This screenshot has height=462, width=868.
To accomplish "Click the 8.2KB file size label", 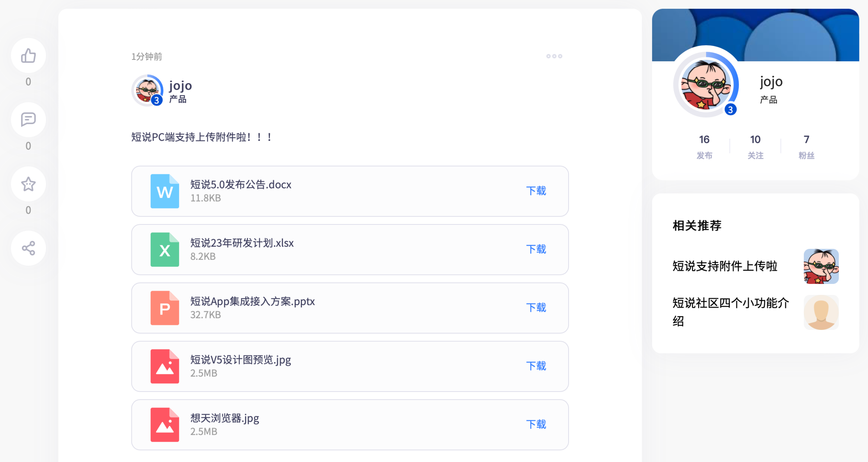I will coord(203,256).
